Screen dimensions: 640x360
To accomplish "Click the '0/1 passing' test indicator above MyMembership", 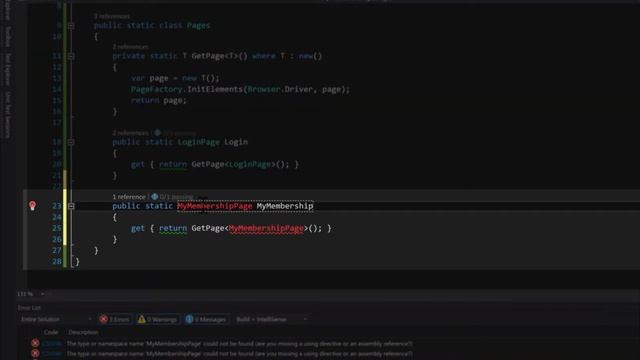I will click(x=176, y=197).
